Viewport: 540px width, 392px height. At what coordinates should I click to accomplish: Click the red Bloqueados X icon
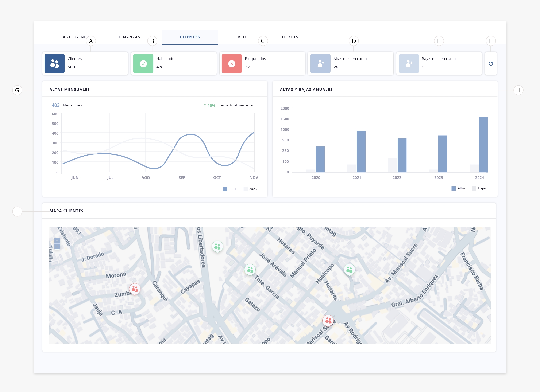click(x=232, y=63)
